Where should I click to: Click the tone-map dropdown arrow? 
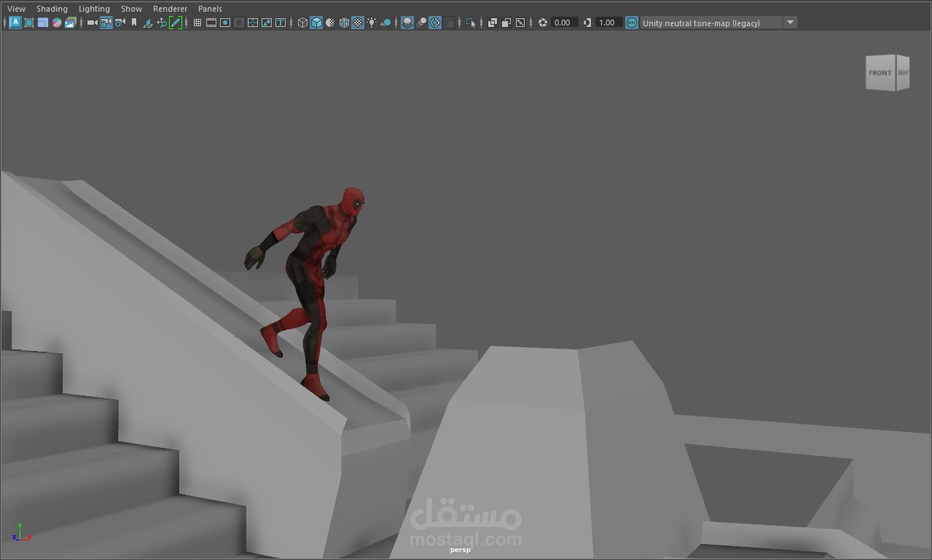pyautogui.click(x=790, y=23)
